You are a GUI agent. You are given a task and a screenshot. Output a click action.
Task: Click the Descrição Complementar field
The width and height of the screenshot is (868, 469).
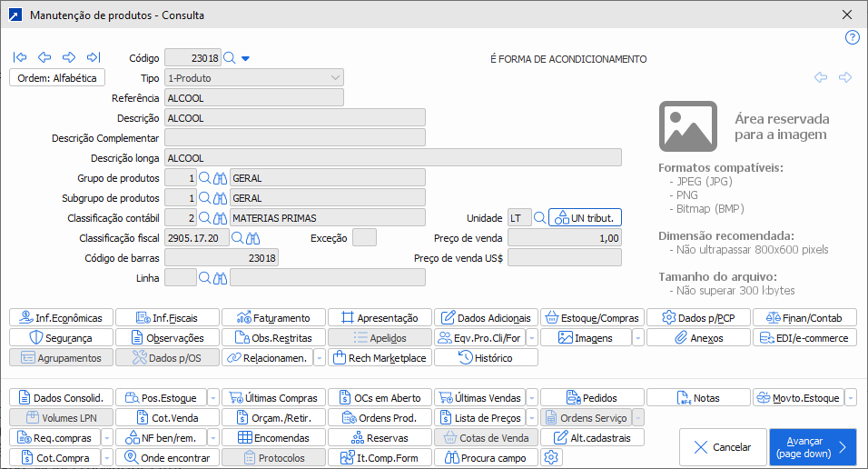[295, 138]
